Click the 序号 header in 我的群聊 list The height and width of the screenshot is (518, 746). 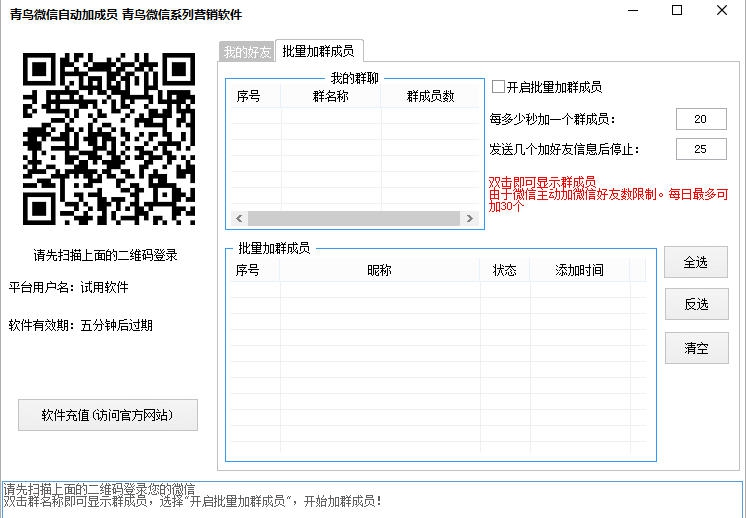249,97
